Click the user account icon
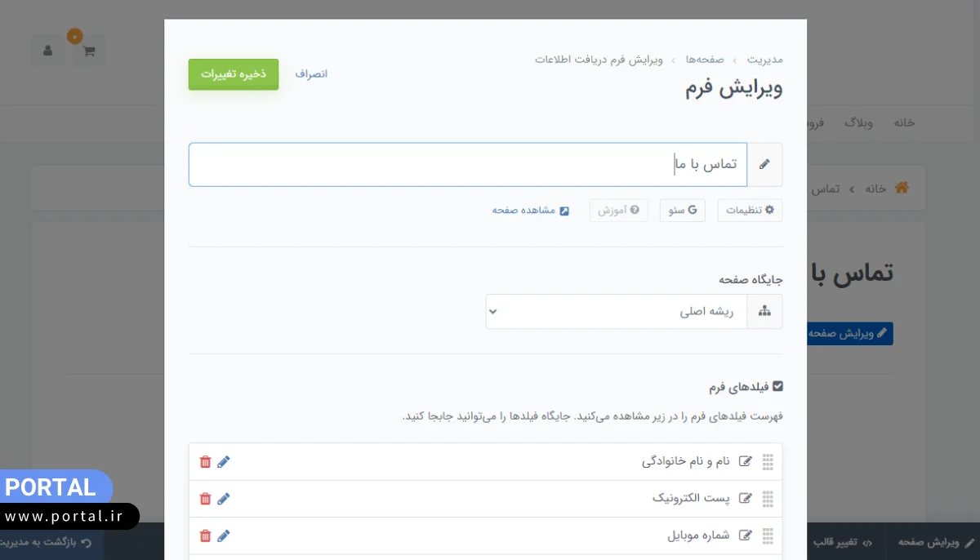 pos(47,50)
